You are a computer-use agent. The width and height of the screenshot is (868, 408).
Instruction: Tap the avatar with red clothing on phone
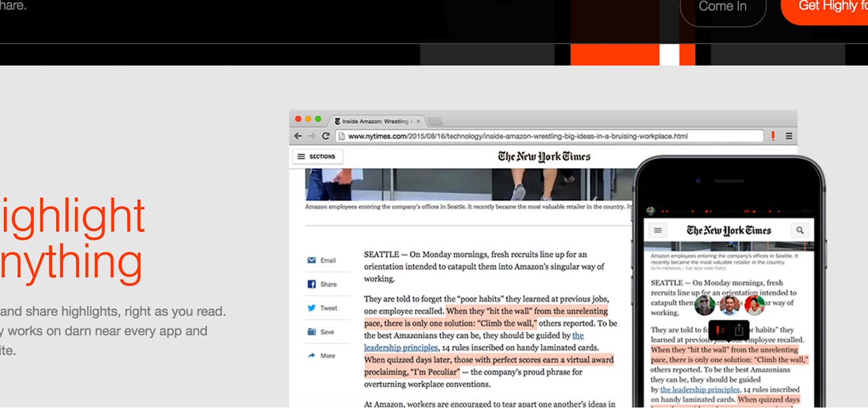pos(755,305)
